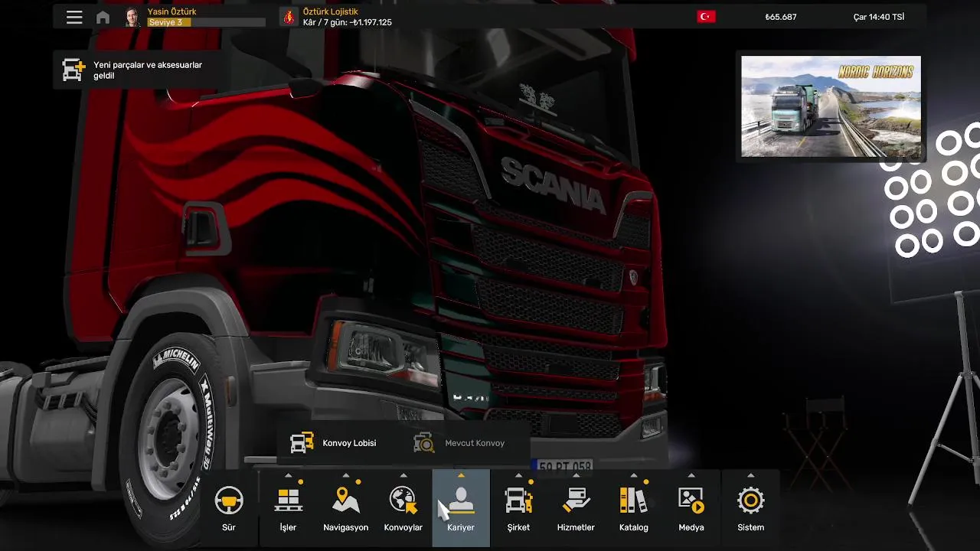Click the İşler label text

click(288, 527)
